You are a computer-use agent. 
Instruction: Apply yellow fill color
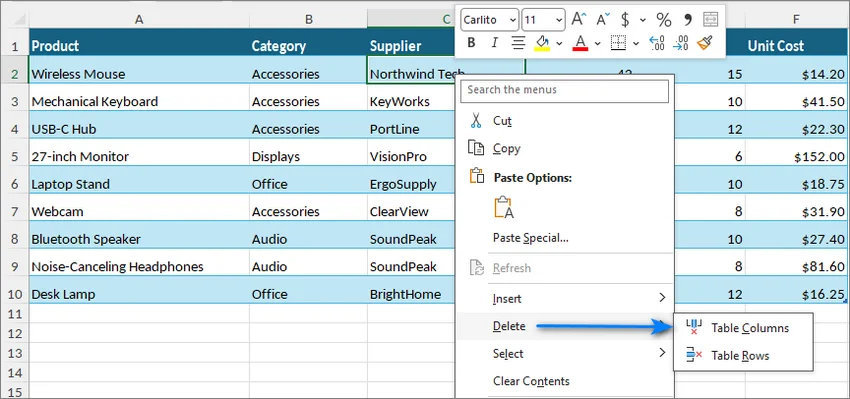542,42
